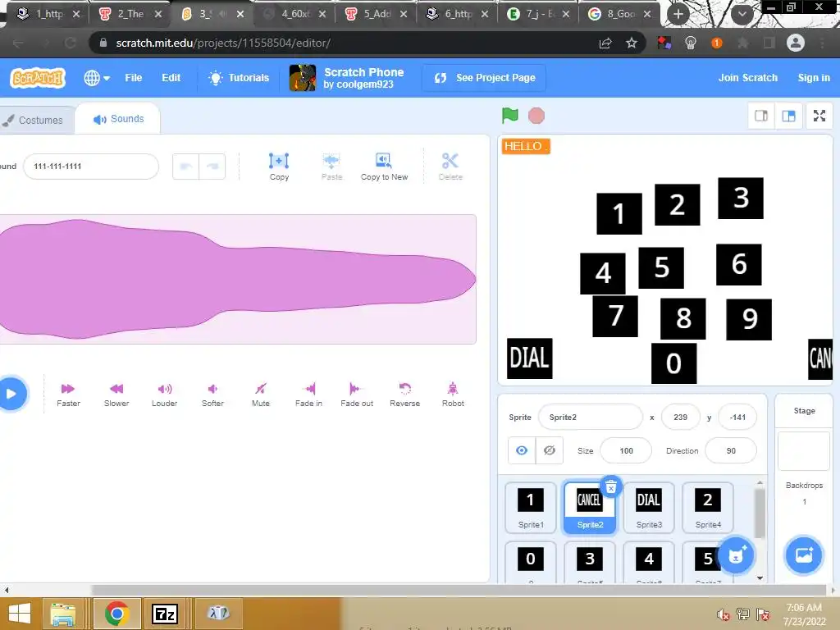Click the Copy sound tool
Viewport: 840px width, 630px height.
(x=279, y=167)
